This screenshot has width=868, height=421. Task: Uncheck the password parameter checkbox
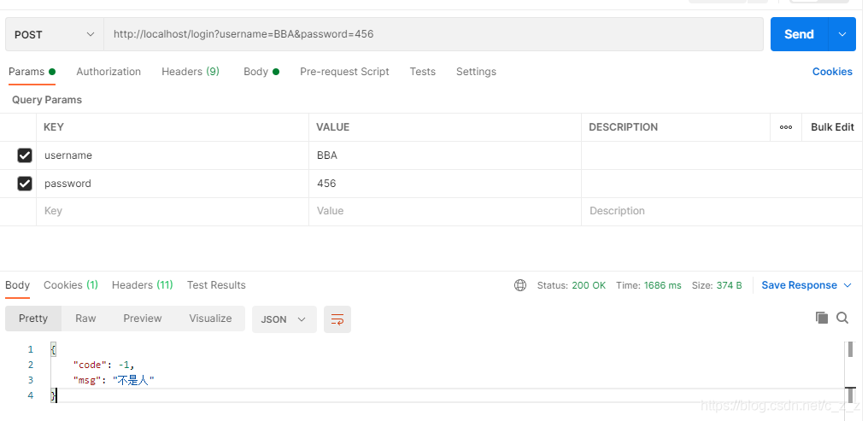25,184
